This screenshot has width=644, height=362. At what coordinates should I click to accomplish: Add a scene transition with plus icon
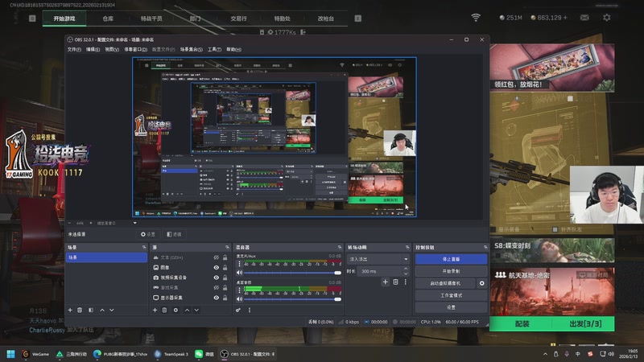coord(385,282)
